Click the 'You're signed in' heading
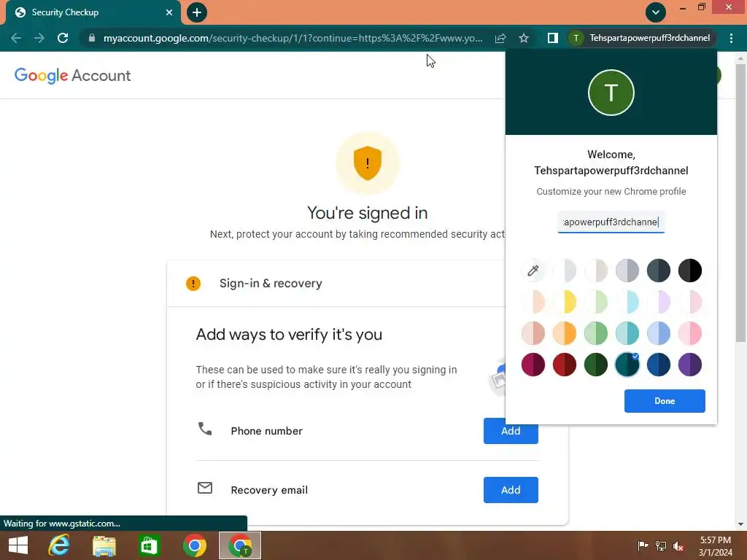Image resolution: width=747 pixels, height=560 pixels. pyautogui.click(x=368, y=213)
